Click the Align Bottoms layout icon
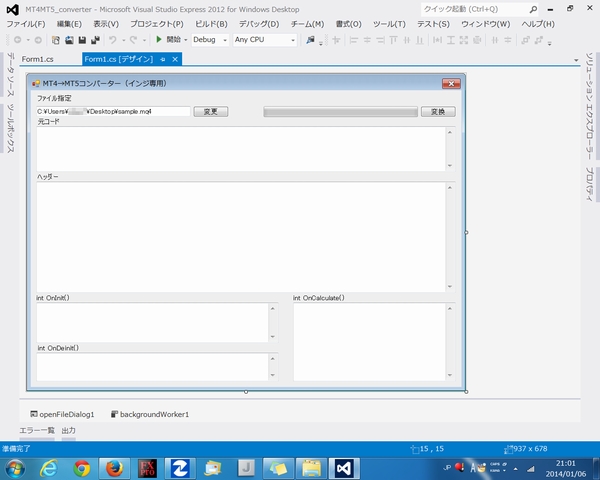Screen dimensions: 600x480 [420, 40]
